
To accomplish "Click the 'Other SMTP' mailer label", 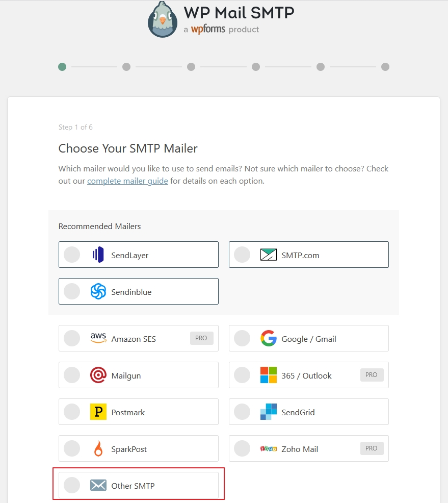I will [133, 486].
